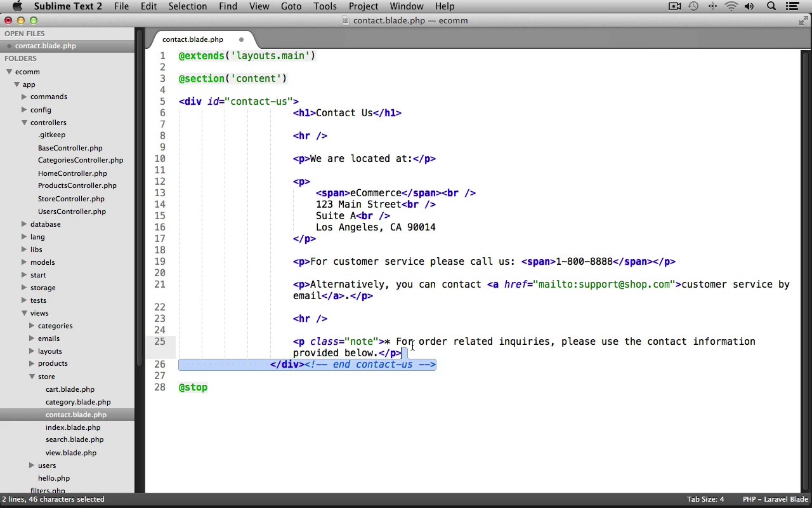Expand the layouts folder

point(32,351)
